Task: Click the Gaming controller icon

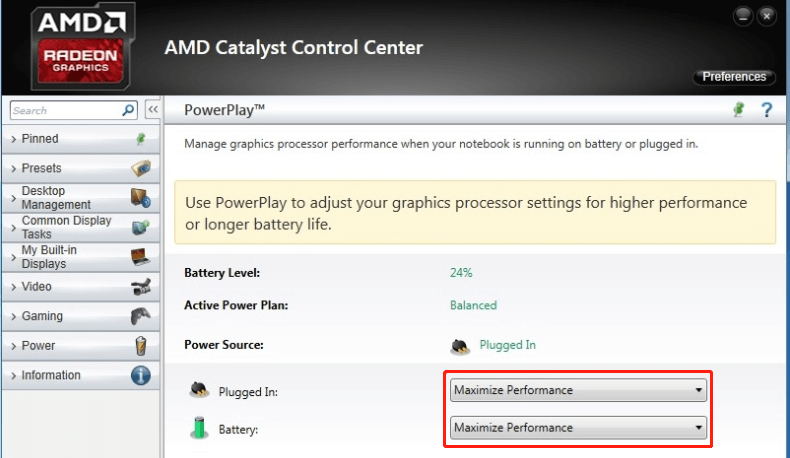Action: click(x=141, y=316)
